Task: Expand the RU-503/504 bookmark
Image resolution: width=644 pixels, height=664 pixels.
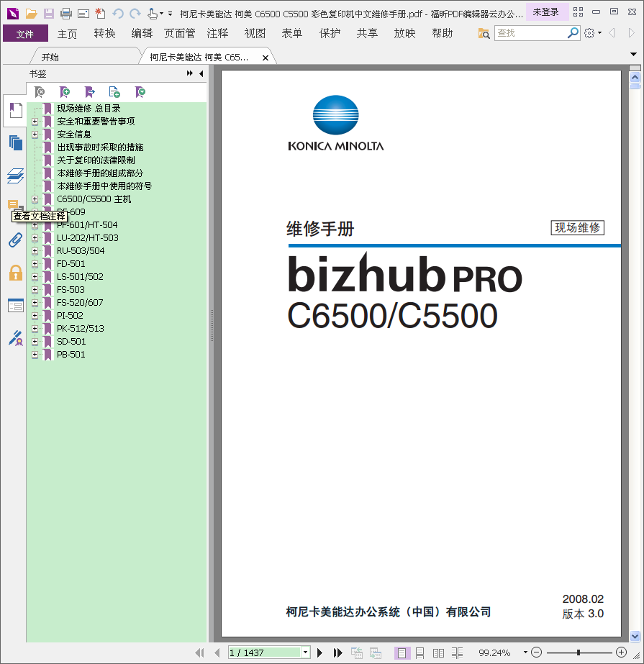Action: (x=35, y=250)
